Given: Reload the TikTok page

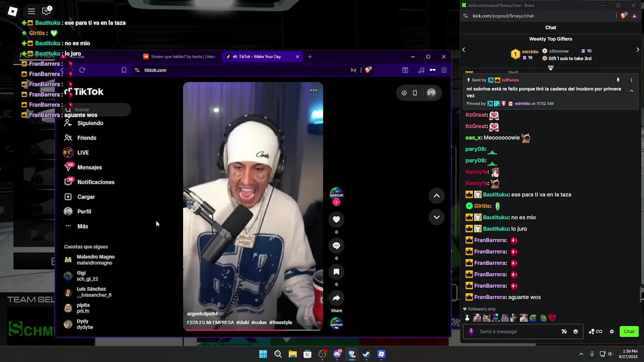Looking at the screenshot, I should point(82,70).
